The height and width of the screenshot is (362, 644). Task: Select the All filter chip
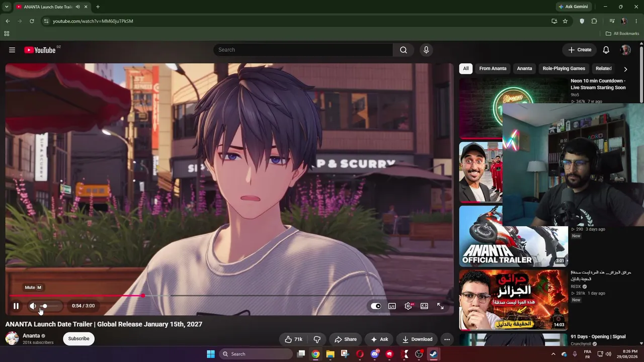pos(466,68)
